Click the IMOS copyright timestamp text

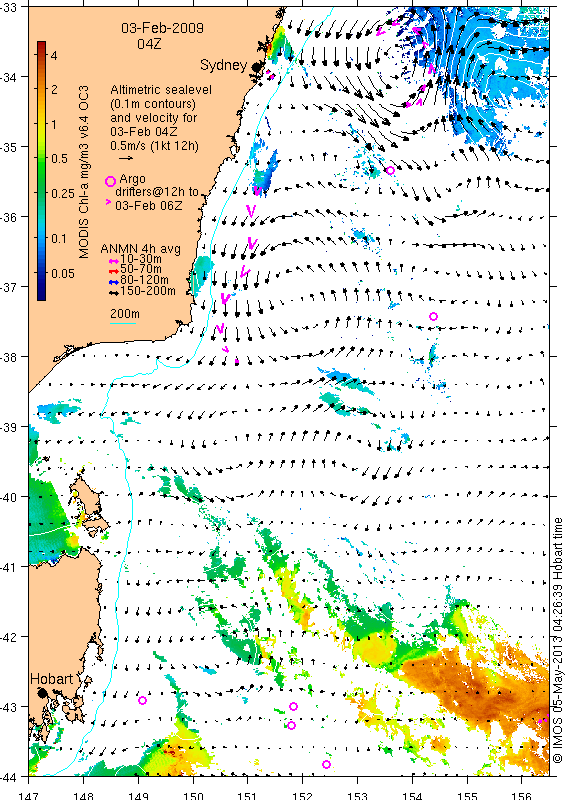(558, 640)
